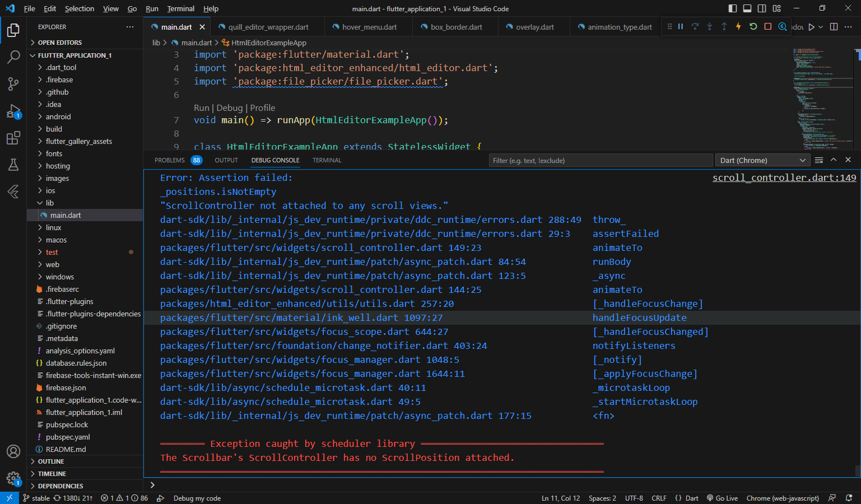Stop debugging with the red square icon
The image size is (861, 504).
tap(767, 26)
